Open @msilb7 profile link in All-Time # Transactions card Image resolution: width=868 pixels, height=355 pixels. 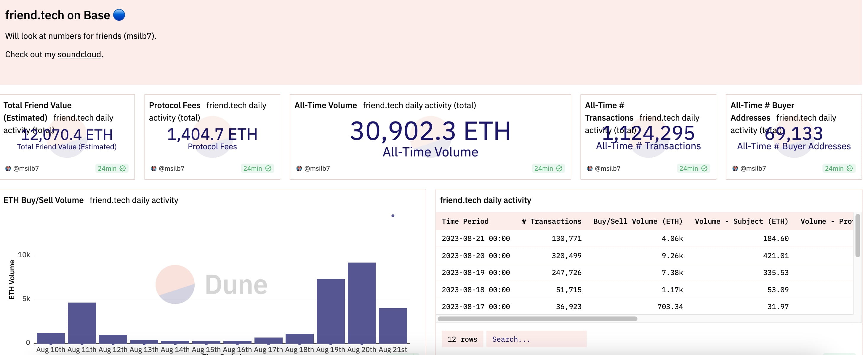tap(608, 168)
